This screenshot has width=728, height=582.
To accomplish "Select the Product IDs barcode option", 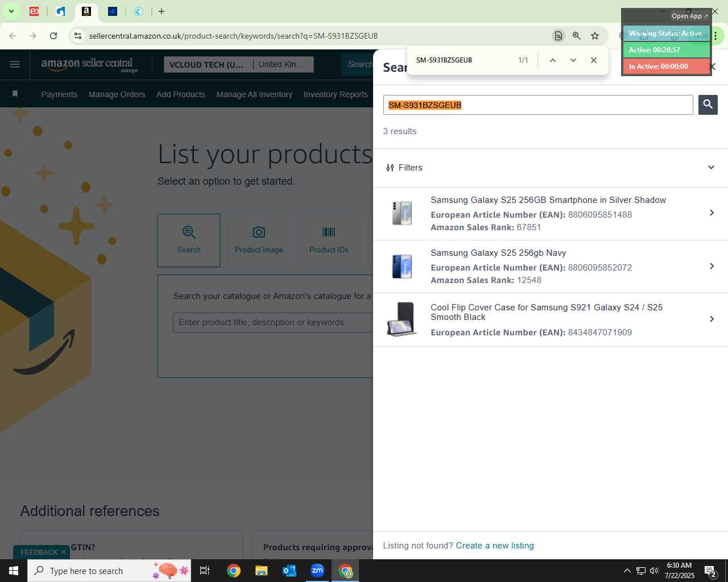I will [329, 240].
